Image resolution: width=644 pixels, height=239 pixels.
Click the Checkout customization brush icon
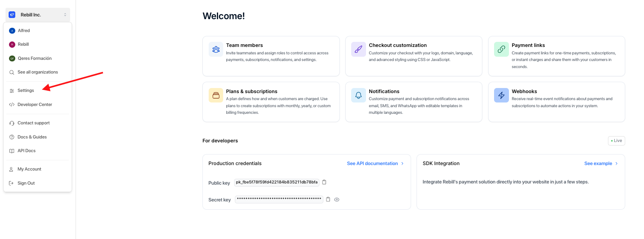click(359, 49)
